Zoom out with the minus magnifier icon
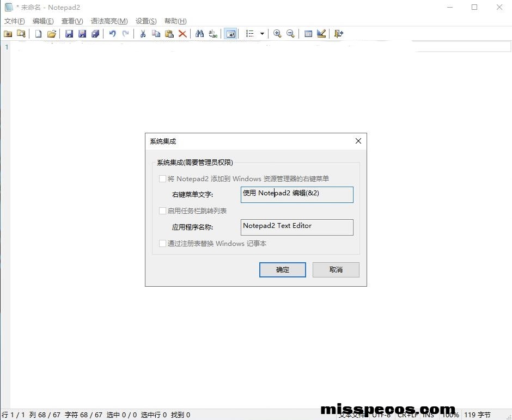The width and height of the screenshot is (512, 420). [x=290, y=34]
